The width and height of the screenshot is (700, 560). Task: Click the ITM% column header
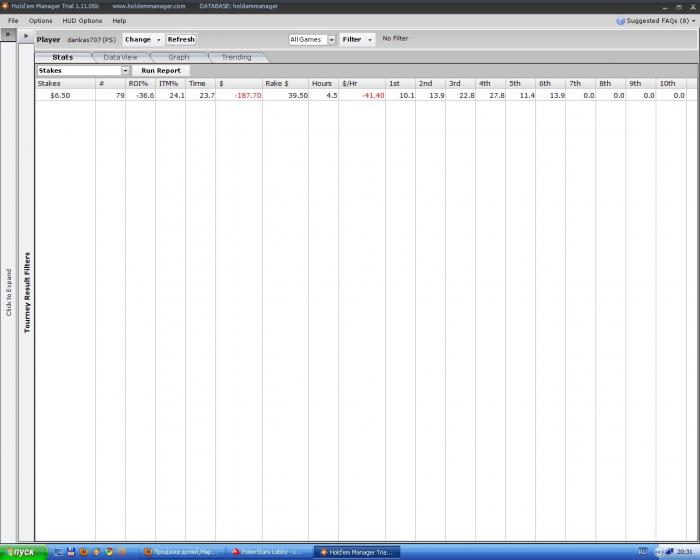(x=170, y=84)
